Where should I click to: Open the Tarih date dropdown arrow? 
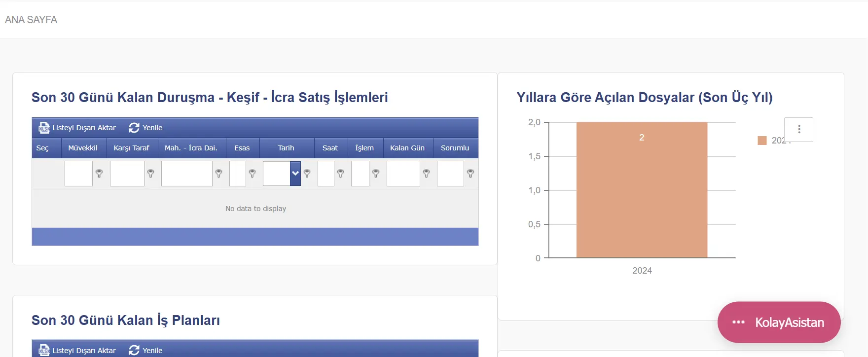click(295, 174)
